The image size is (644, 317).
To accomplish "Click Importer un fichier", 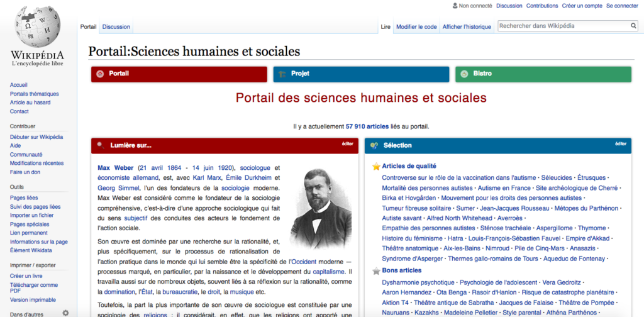I will [31, 215].
